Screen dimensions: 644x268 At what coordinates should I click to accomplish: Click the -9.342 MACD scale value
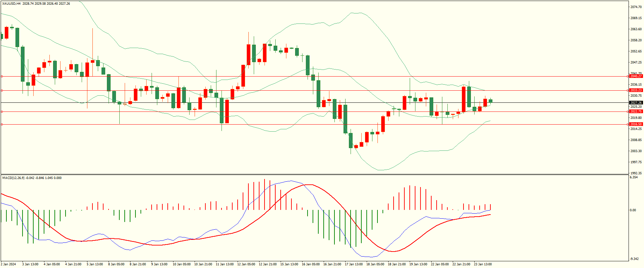pyautogui.click(x=634, y=259)
